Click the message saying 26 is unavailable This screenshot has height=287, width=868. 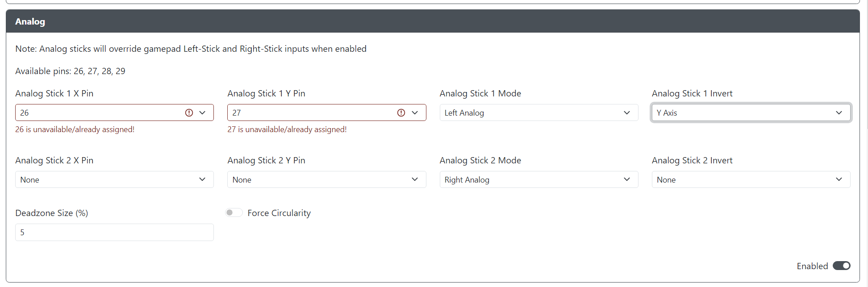click(75, 129)
